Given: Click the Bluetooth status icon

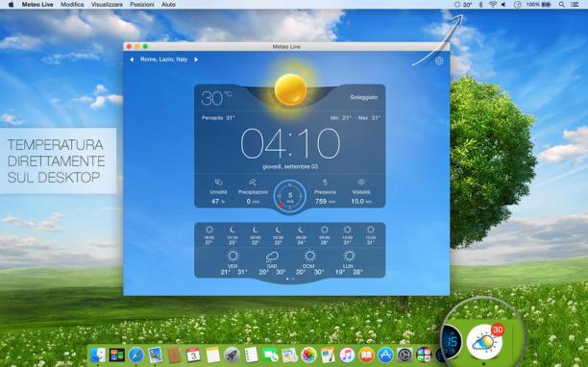Looking at the screenshot, I should pyautogui.click(x=481, y=5).
